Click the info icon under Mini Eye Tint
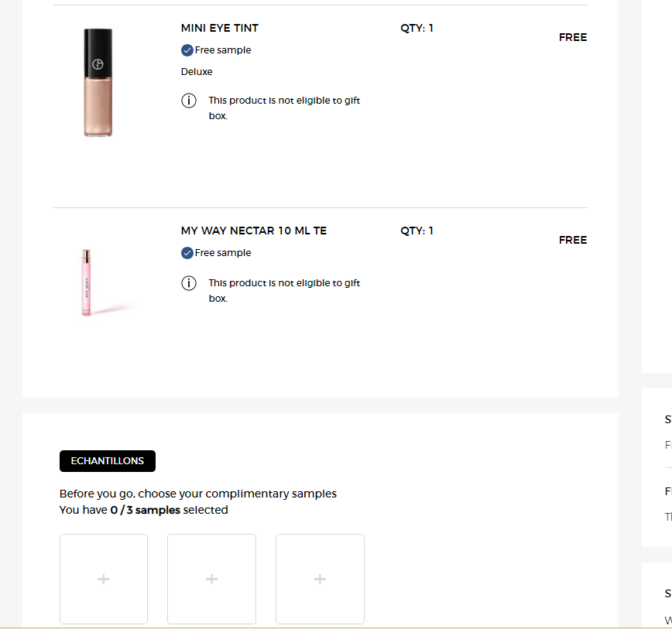 click(x=189, y=101)
